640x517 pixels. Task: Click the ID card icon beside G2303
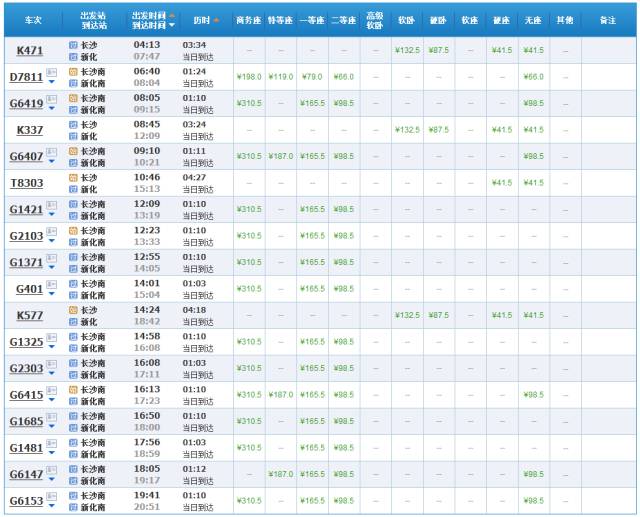tap(51, 364)
